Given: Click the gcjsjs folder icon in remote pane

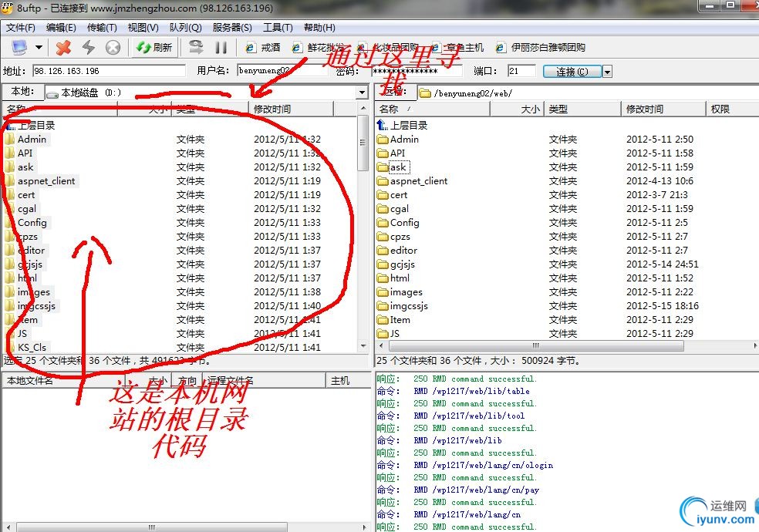Looking at the screenshot, I should [x=383, y=264].
